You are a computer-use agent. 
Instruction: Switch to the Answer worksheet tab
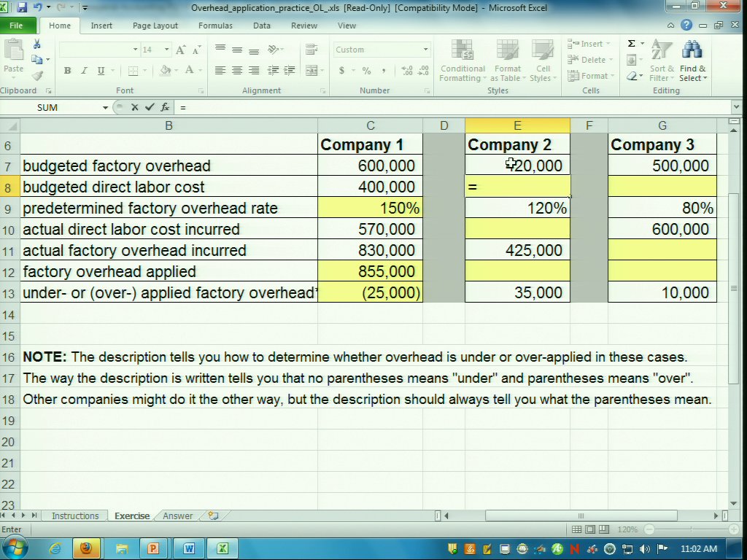pos(178,516)
